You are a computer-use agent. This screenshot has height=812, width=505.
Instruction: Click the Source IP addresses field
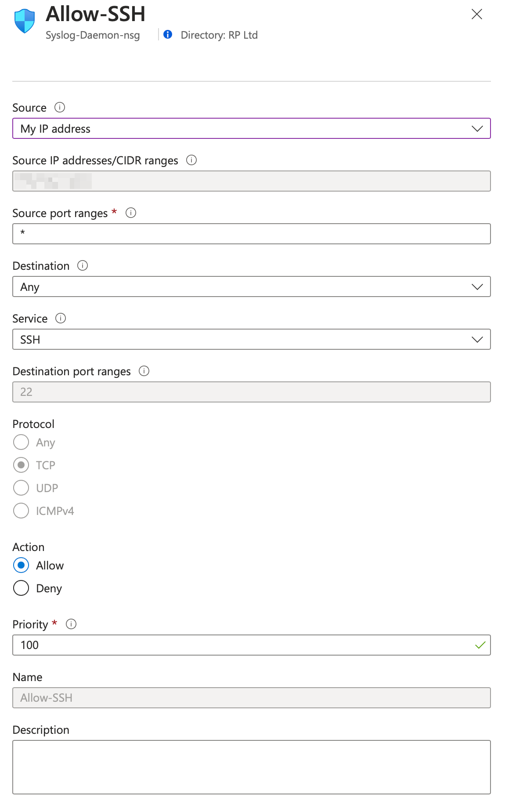(x=252, y=181)
